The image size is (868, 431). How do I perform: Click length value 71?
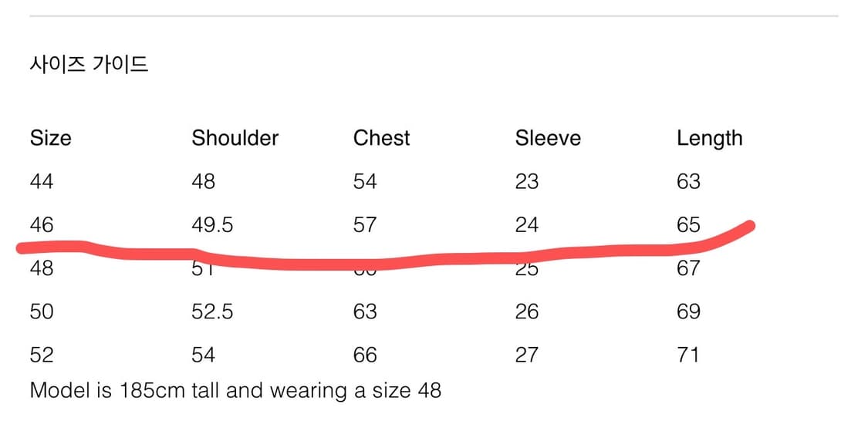point(687,355)
